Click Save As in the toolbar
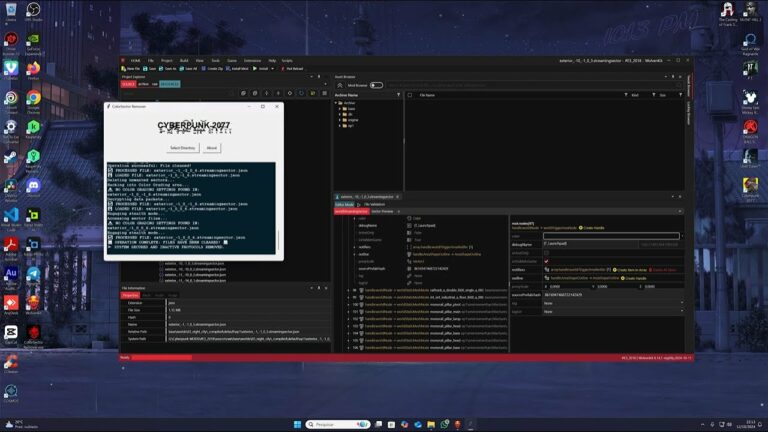This screenshot has width=768, height=432. (168, 69)
